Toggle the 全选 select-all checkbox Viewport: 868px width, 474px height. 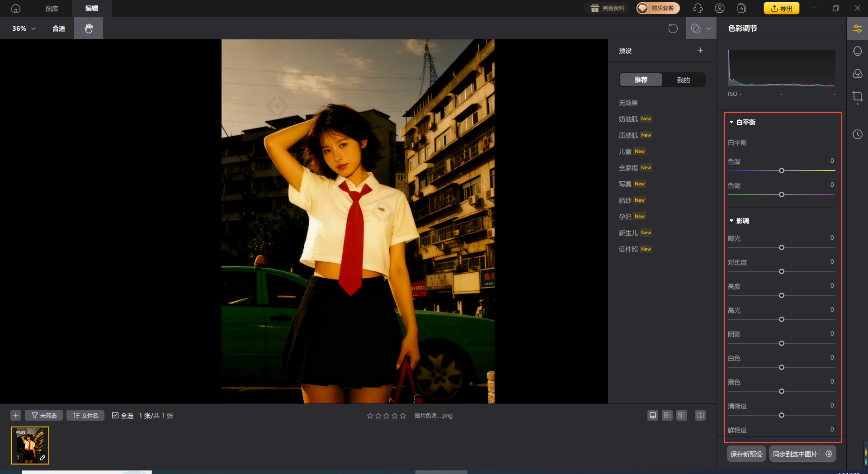tap(115, 415)
